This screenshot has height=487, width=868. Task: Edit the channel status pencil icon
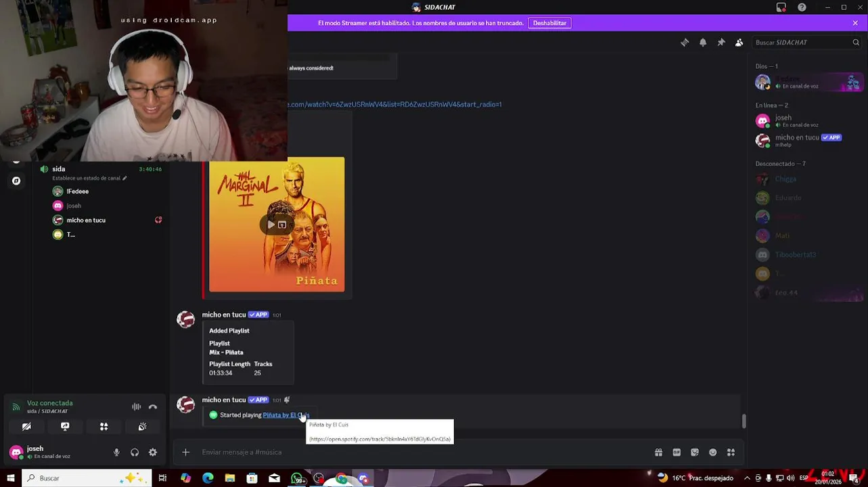click(x=124, y=178)
